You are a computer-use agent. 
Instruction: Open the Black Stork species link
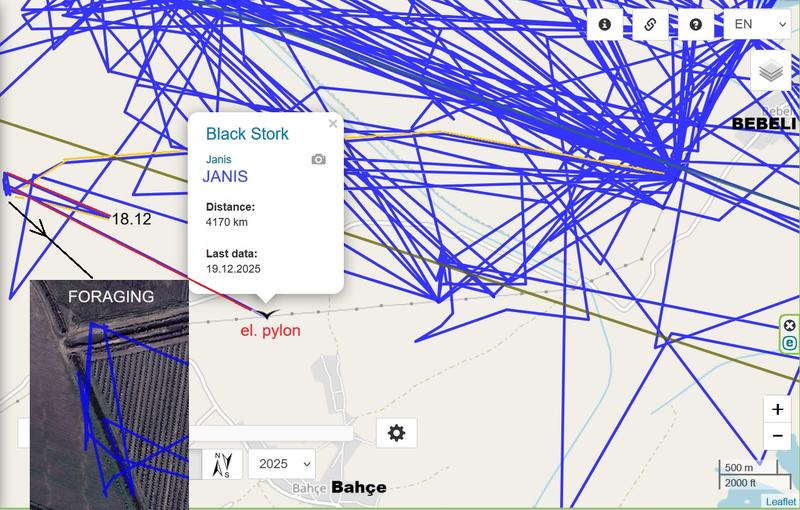click(x=247, y=134)
